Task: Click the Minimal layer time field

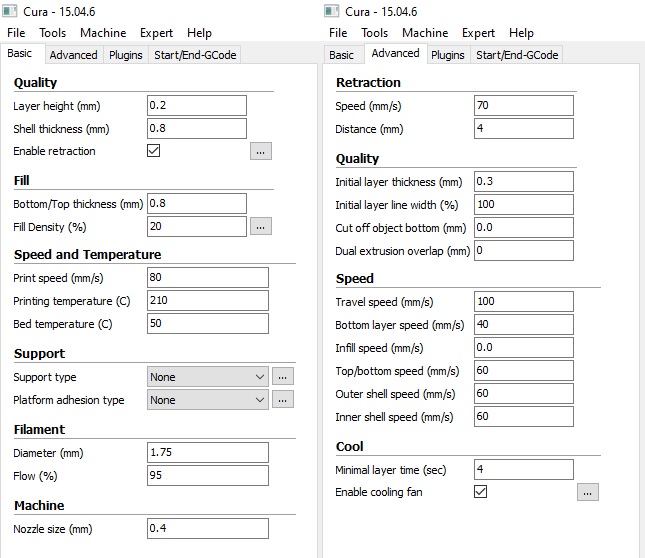Action: (524, 470)
